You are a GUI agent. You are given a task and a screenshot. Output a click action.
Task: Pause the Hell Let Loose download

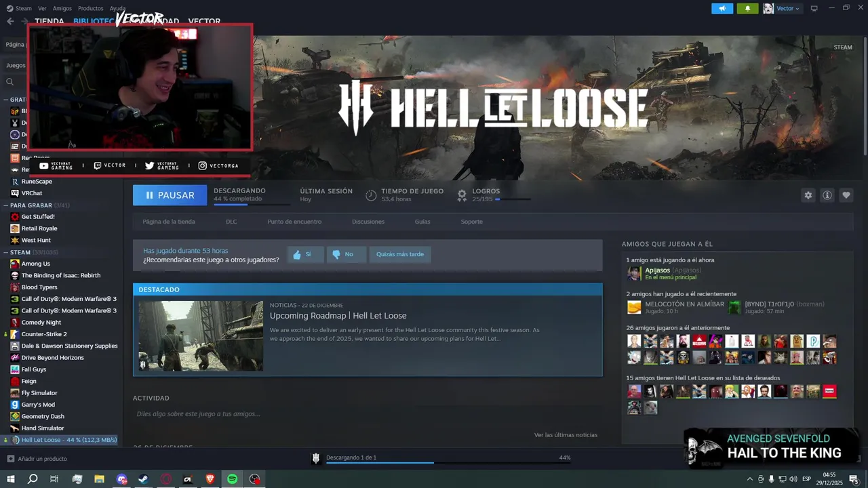tap(170, 195)
